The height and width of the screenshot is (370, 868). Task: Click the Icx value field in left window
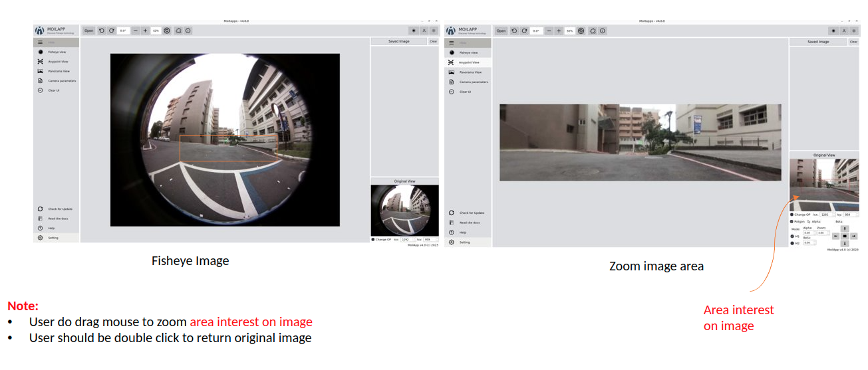click(x=407, y=239)
